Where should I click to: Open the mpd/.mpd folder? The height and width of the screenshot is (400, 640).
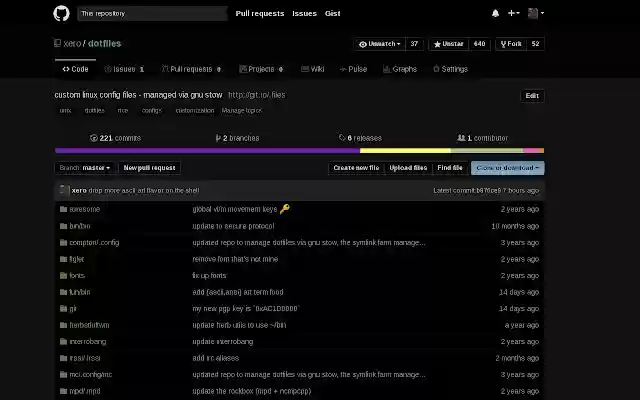coord(85,391)
